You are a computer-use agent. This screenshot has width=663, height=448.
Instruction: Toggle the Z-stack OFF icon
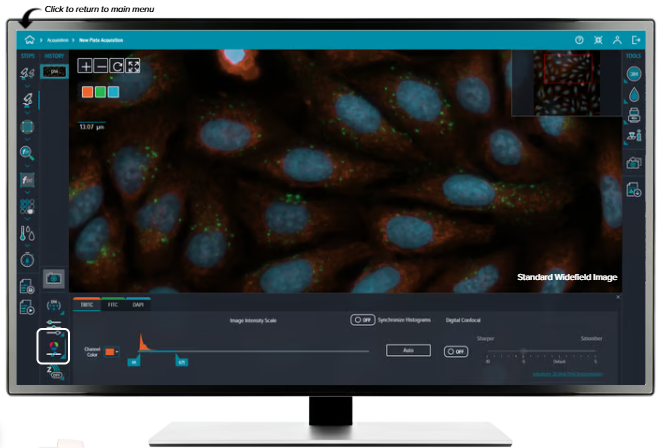54,372
